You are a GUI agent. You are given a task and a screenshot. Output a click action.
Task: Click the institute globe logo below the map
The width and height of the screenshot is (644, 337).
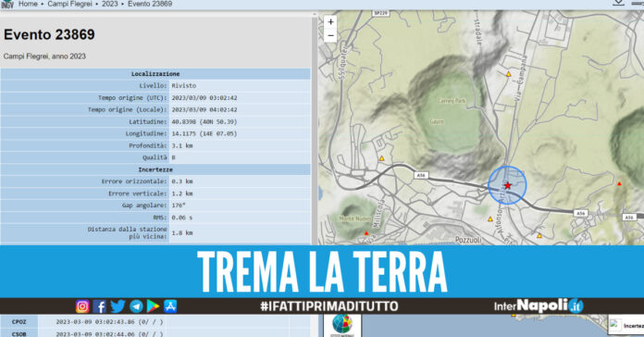tap(342, 325)
